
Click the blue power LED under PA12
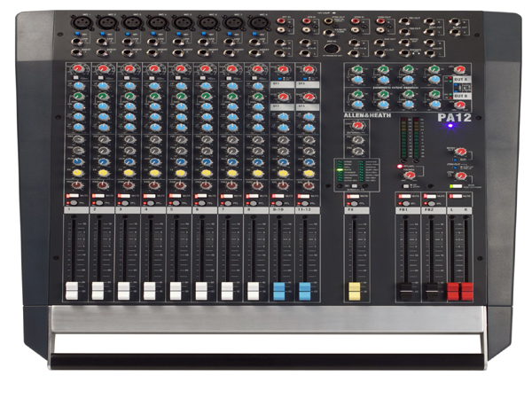coord(450,126)
